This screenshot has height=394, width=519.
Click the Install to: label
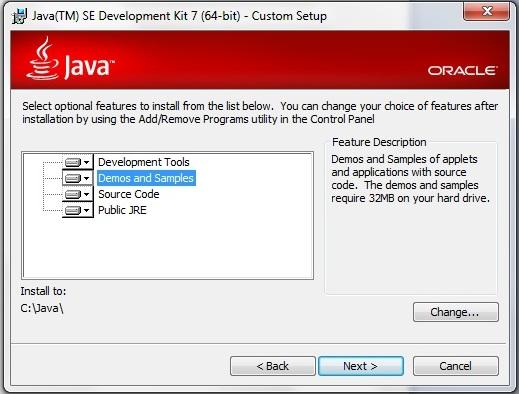click(x=43, y=291)
